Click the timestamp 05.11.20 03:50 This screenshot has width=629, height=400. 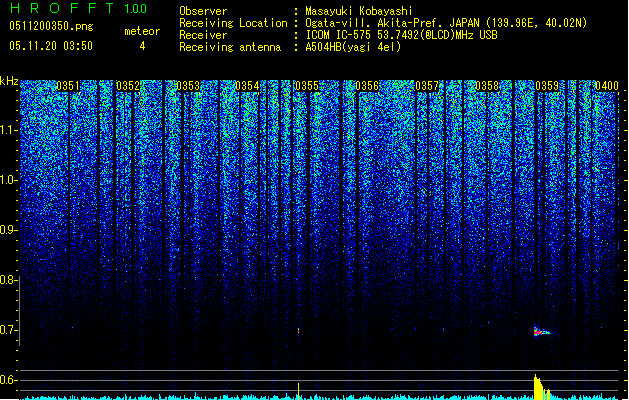pos(51,46)
